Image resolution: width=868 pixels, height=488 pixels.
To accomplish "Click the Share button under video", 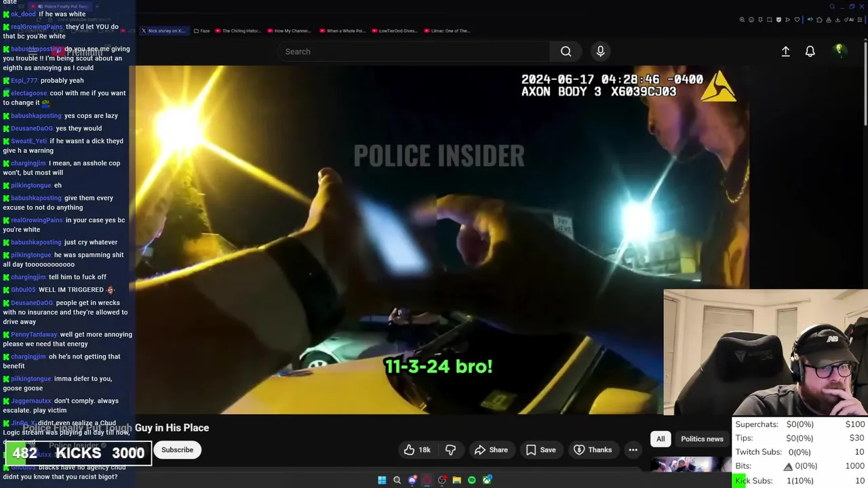I will point(491,449).
